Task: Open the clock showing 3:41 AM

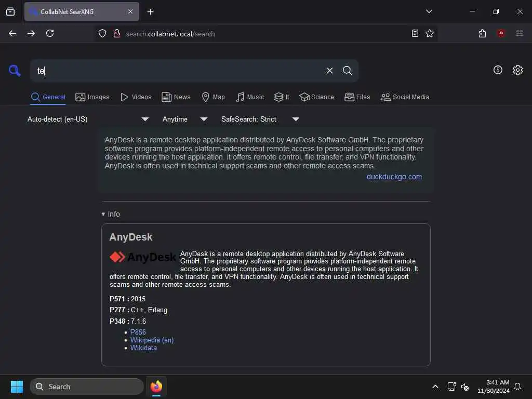Action: [494, 387]
